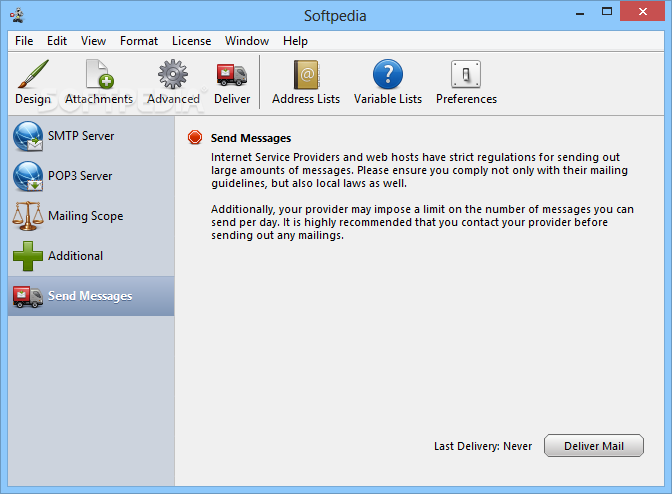672x494 pixels.
Task: Open the Format menu
Action: [139, 41]
